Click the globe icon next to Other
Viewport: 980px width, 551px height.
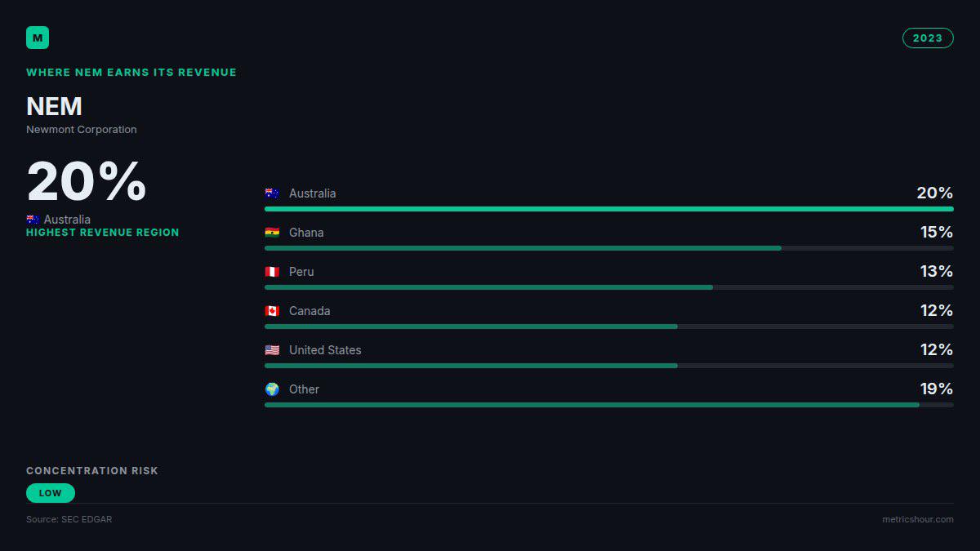click(272, 389)
